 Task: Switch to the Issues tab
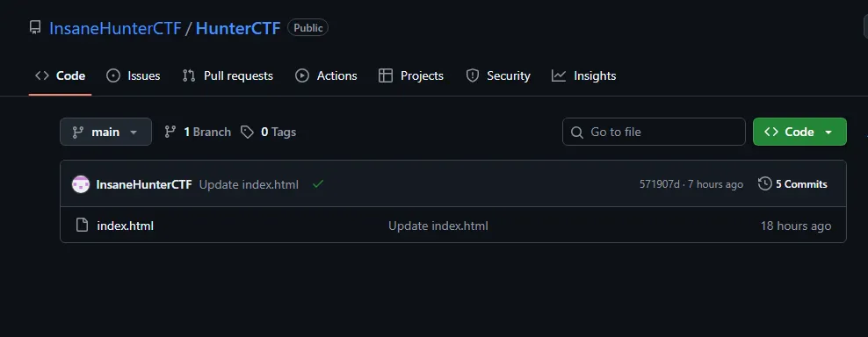134,75
